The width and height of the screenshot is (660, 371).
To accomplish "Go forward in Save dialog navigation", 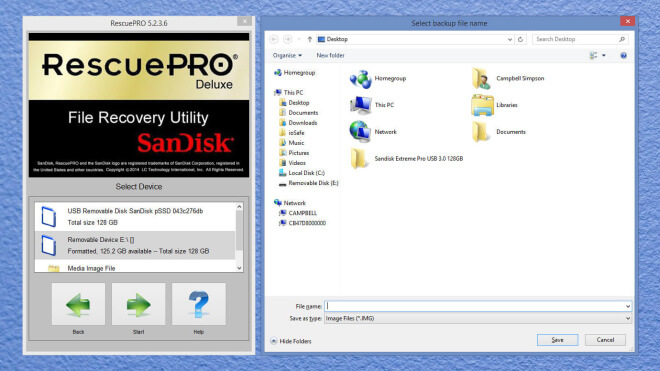I will [x=287, y=39].
